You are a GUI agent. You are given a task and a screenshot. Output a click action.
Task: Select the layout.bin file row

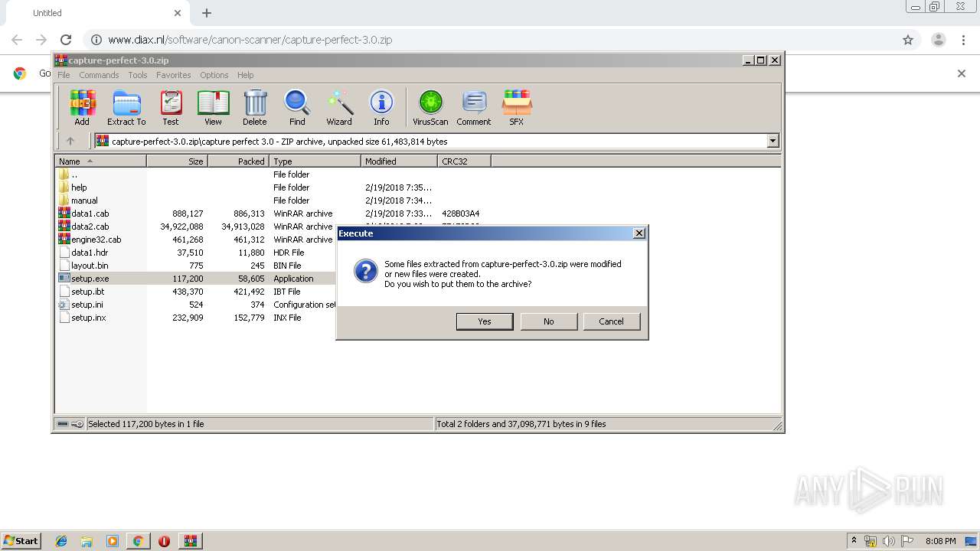coord(196,266)
